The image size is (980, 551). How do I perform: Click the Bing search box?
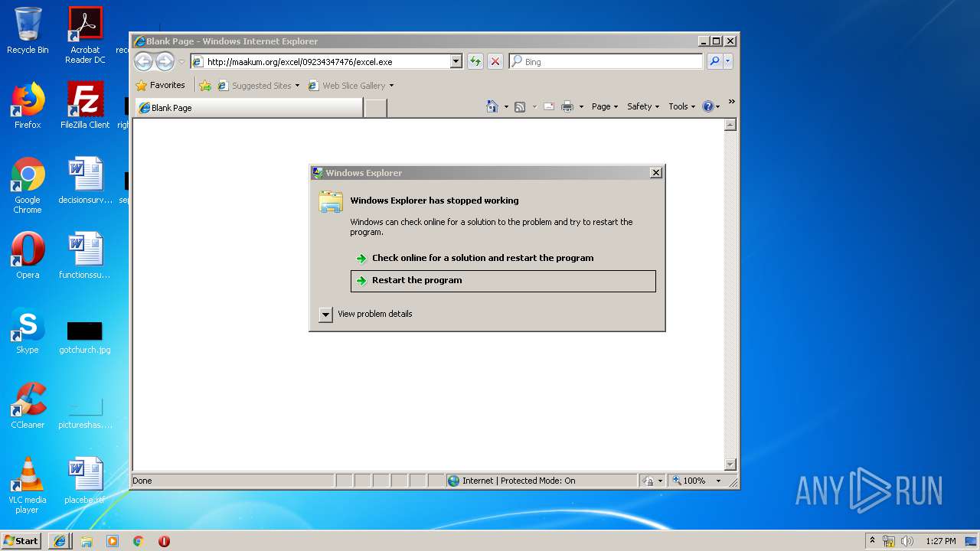tap(607, 61)
